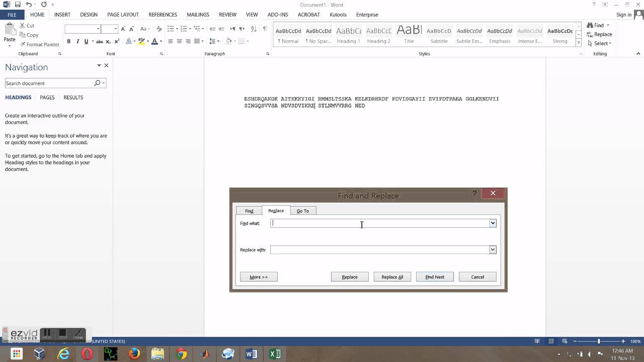Switch to the PAGE LAYOUT tab

[x=123, y=15]
